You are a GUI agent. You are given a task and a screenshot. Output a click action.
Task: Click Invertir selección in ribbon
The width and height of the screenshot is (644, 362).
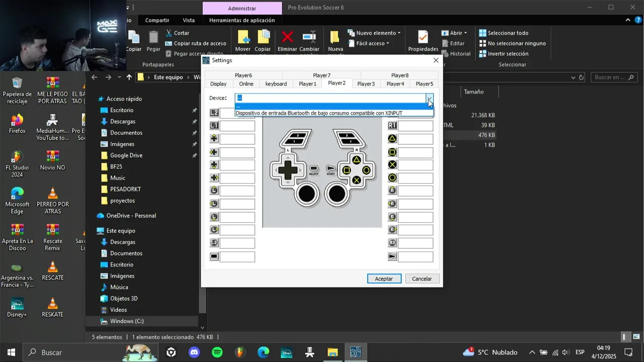click(x=504, y=54)
